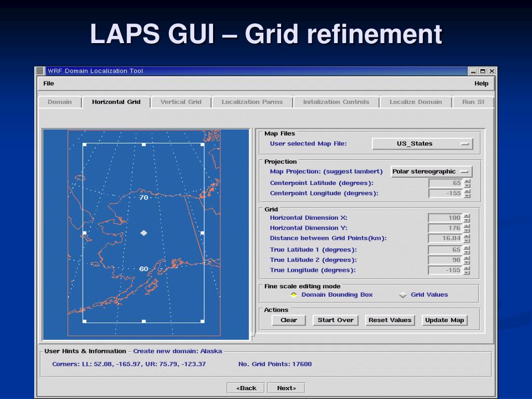
Task: Open the Localization Parms tab
Action: pos(252,102)
